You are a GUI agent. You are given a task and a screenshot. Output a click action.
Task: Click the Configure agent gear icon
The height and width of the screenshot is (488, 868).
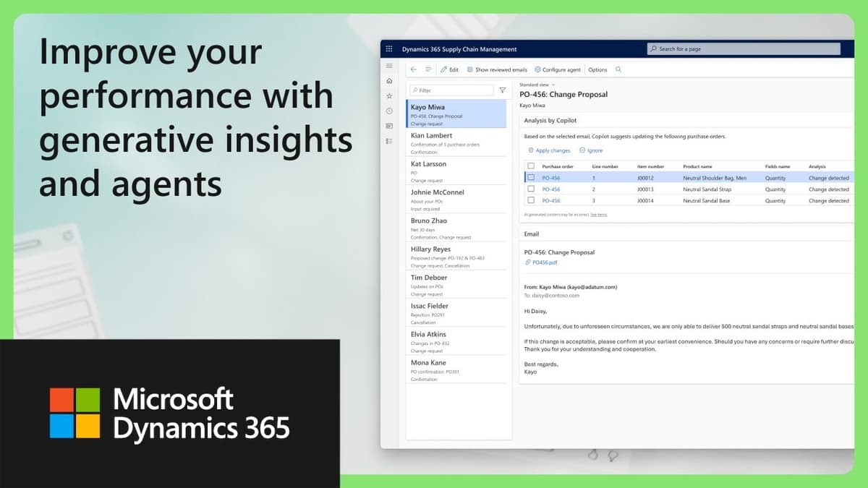537,69
